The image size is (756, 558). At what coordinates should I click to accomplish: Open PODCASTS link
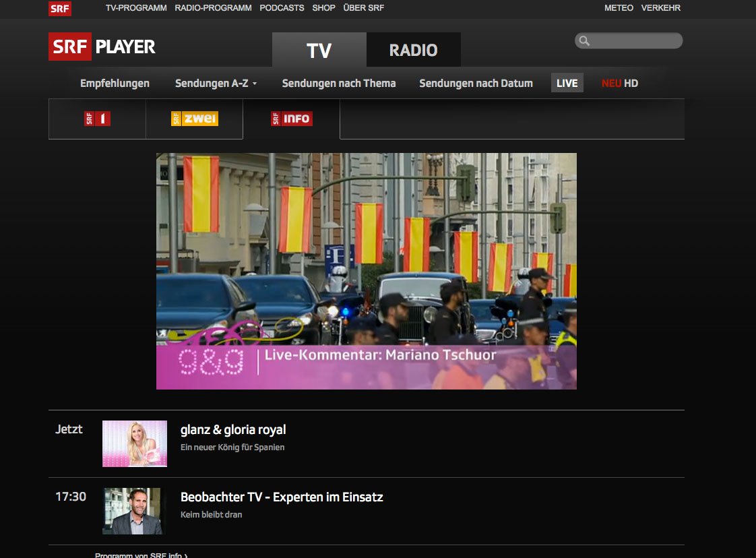(x=282, y=8)
